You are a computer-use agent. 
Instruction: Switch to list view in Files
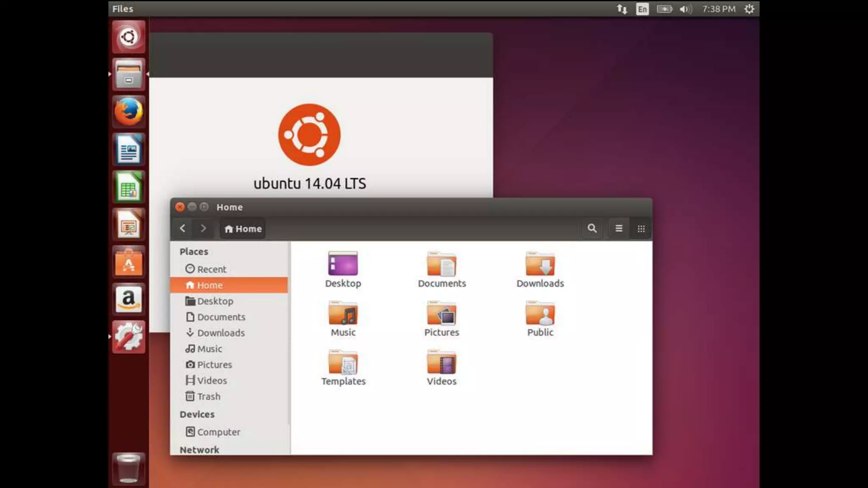coord(619,229)
